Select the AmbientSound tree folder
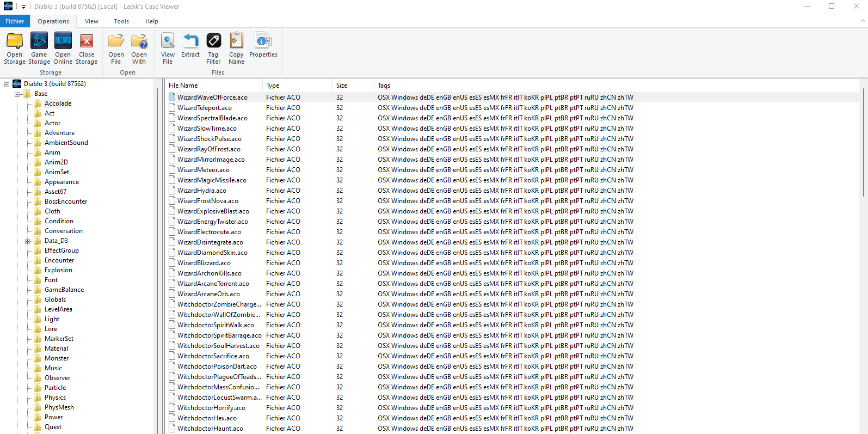The image size is (868, 434). pyautogui.click(x=66, y=143)
